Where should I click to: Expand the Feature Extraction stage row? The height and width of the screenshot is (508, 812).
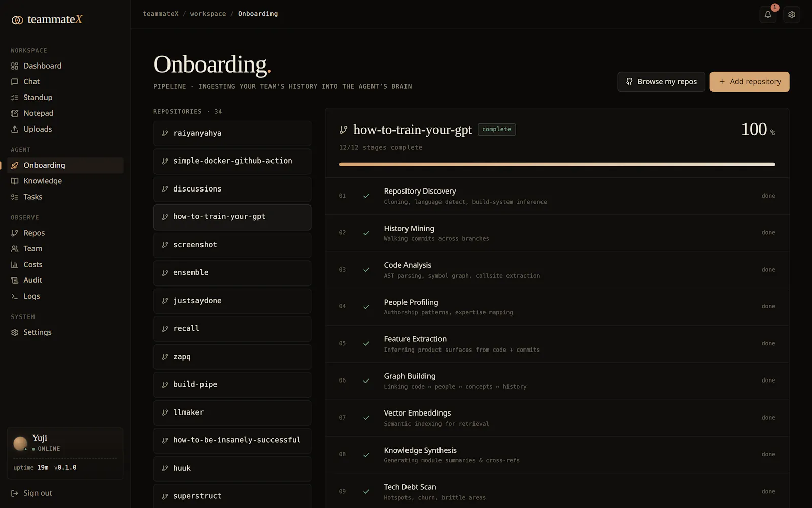[x=557, y=344]
